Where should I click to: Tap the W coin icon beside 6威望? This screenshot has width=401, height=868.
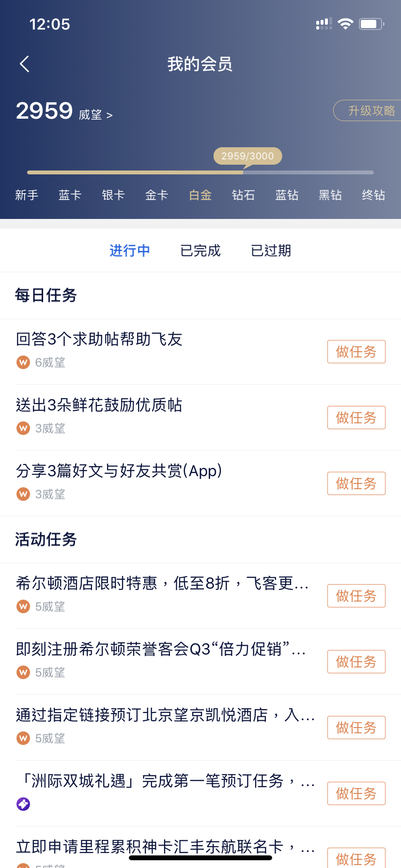point(23,362)
